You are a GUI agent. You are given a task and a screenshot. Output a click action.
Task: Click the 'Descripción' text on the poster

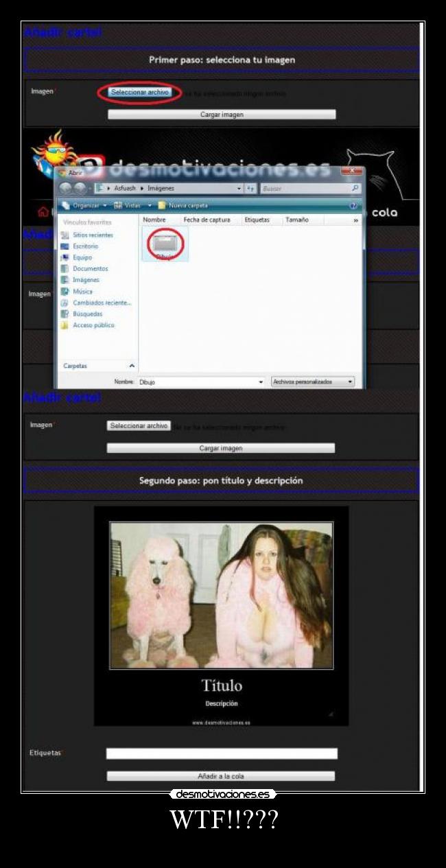(221, 703)
